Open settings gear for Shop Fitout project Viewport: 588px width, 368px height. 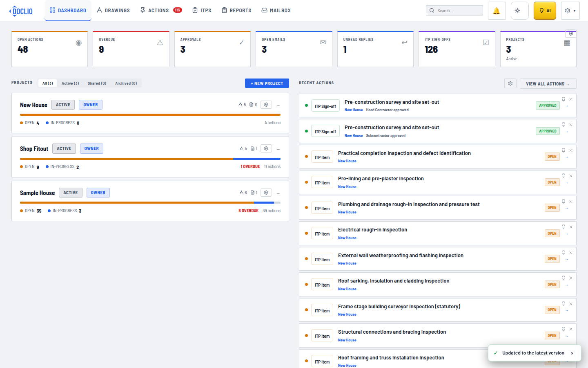266,148
